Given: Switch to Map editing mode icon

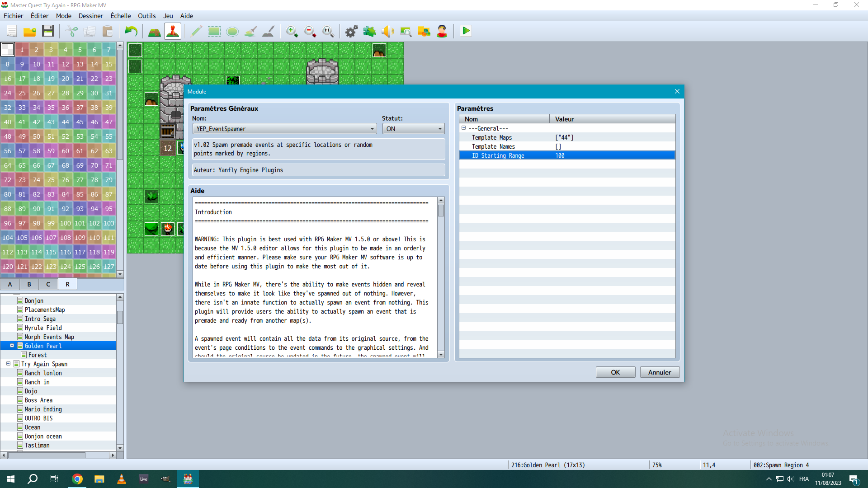Looking at the screenshot, I should pos(155,31).
